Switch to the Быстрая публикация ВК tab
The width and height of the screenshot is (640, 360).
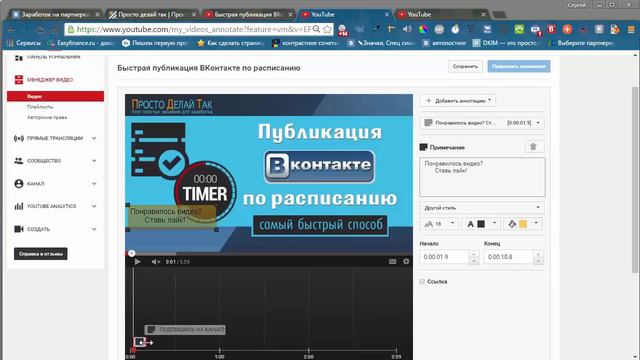click(249, 14)
